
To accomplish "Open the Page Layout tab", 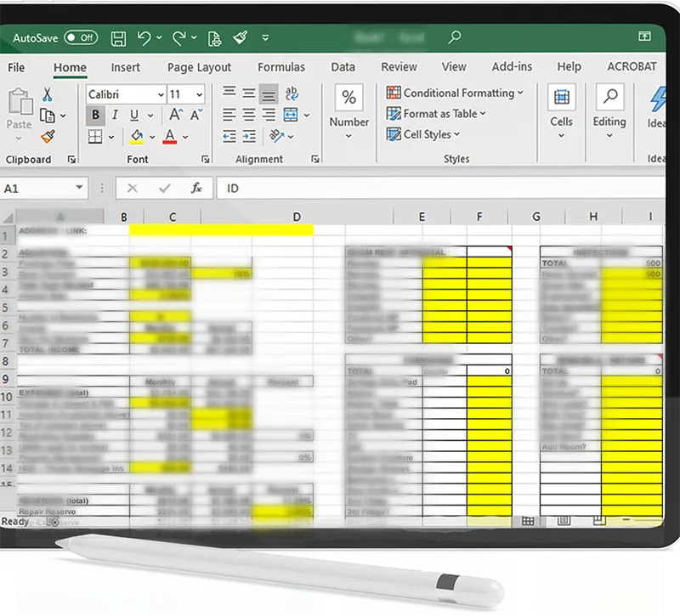I will pos(199,68).
